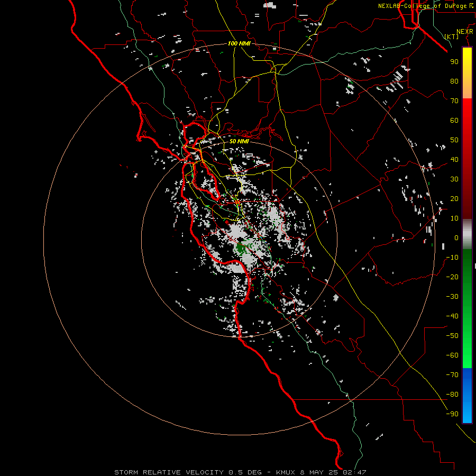The height and width of the screenshot is (476, 476).
Task: Click the positive 70 scale label
Action: click(x=454, y=101)
